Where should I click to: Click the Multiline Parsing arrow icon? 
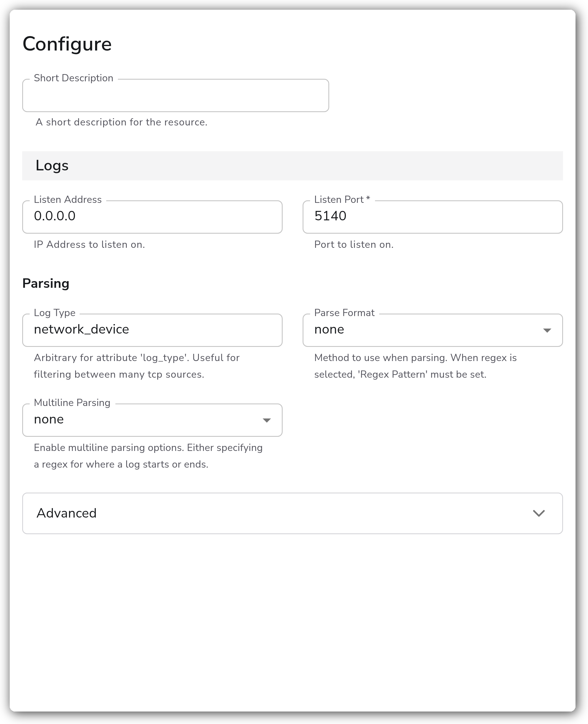click(x=267, y=420)
